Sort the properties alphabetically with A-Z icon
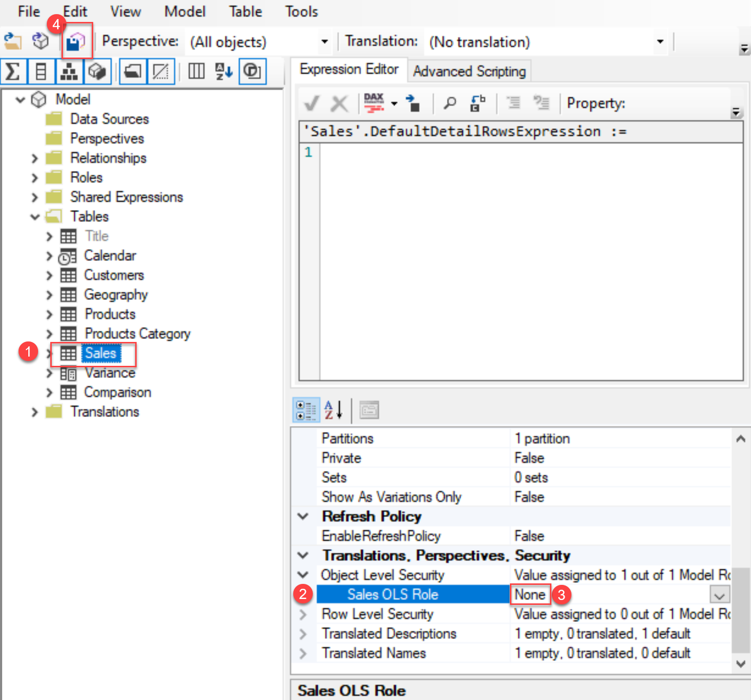Image resolution: width=751 pixels, height=700 pixels. (333, 410)
